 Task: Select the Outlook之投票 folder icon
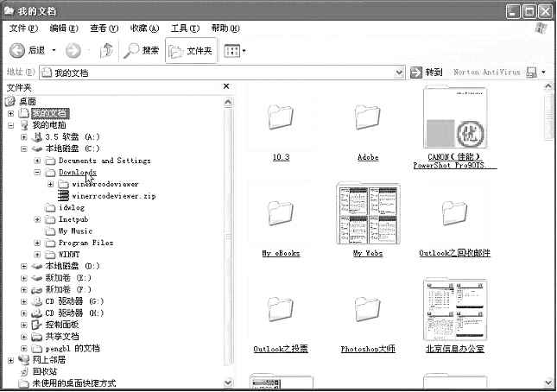281,309
